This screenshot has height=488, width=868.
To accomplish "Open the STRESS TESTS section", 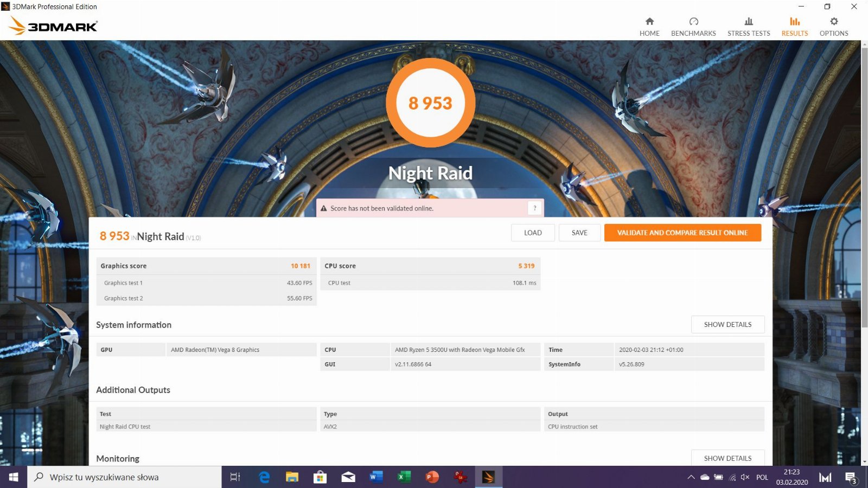I will coord(749,27).
